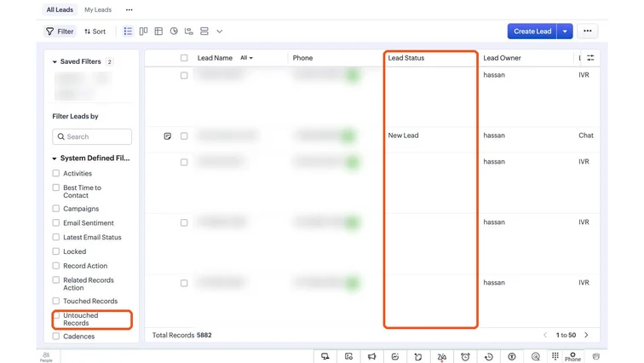Open Lead Name All dropdown
Viewport: 644px width, 363px height.
246,58
